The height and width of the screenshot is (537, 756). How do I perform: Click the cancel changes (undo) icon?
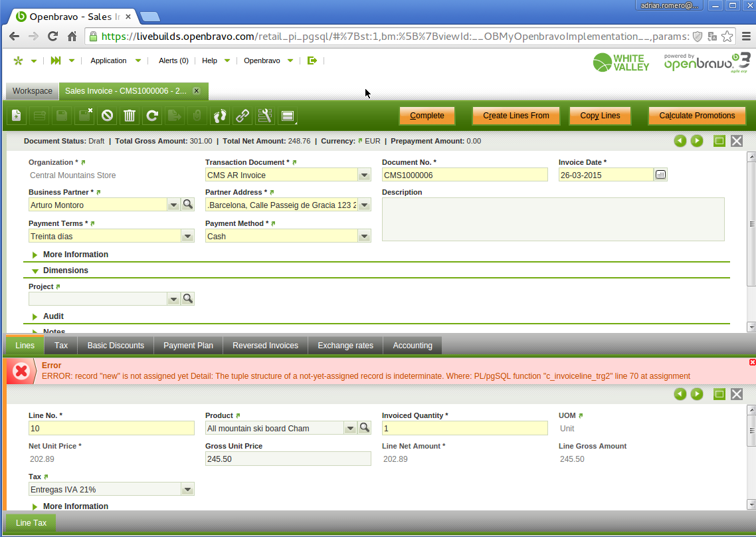click(x=107, y=116)
